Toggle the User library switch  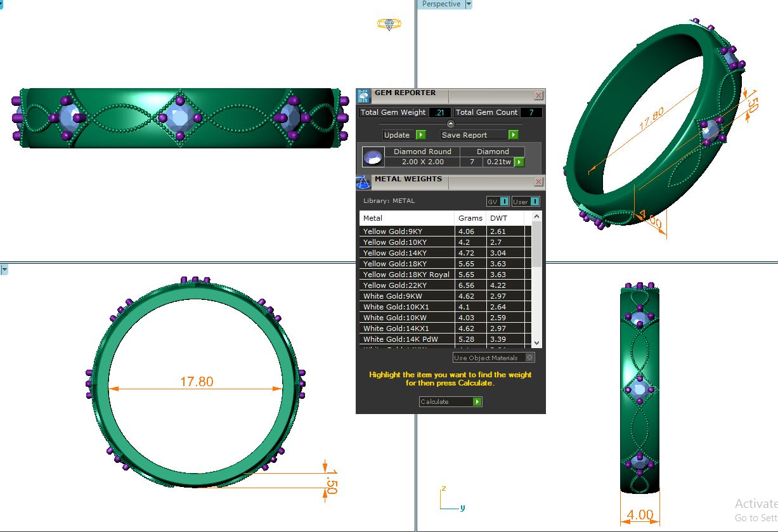[535, 202]
